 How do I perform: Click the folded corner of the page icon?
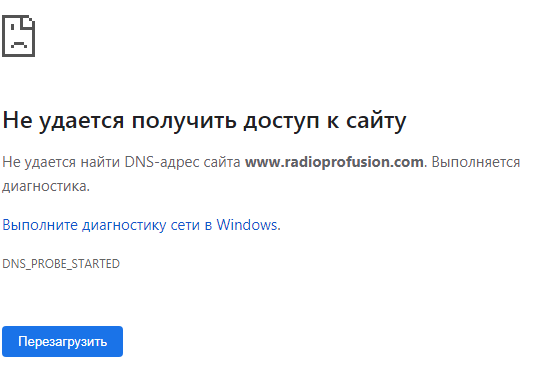pos(28,22)
